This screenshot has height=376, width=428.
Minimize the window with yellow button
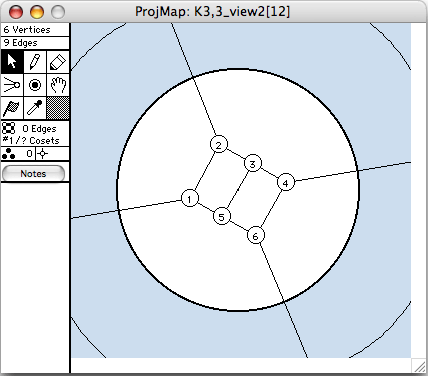(37, 12)
